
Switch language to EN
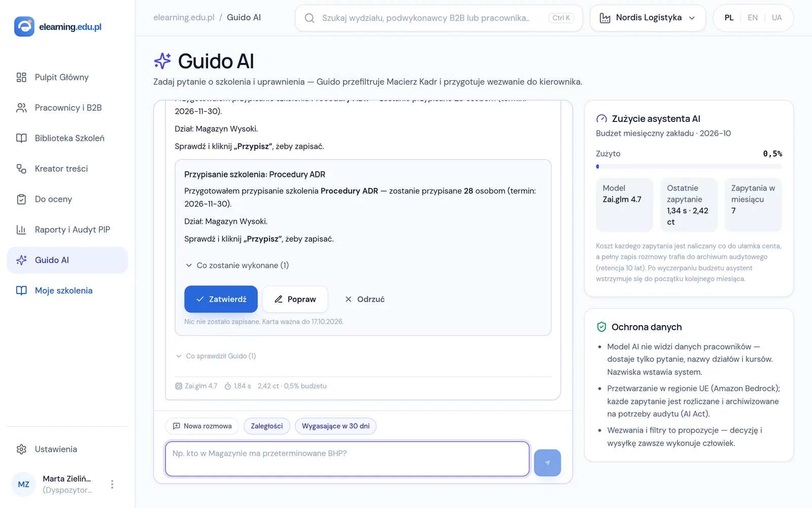coord(753,18)
